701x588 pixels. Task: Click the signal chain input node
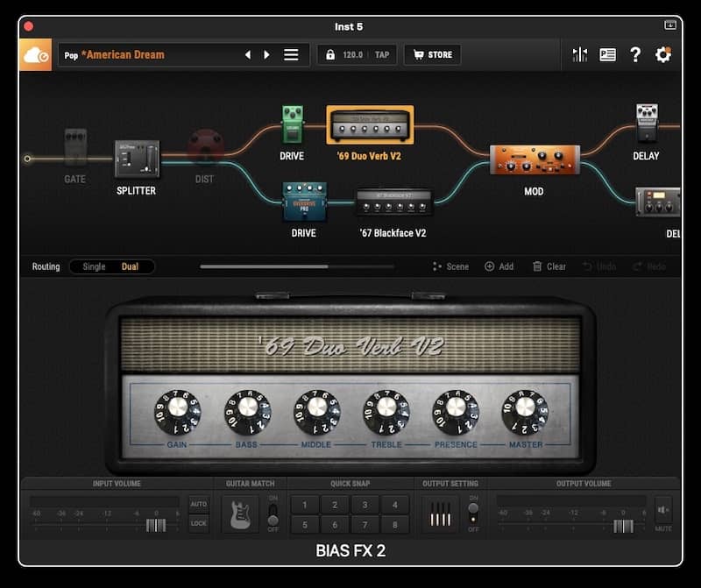(x=27, y=159)
